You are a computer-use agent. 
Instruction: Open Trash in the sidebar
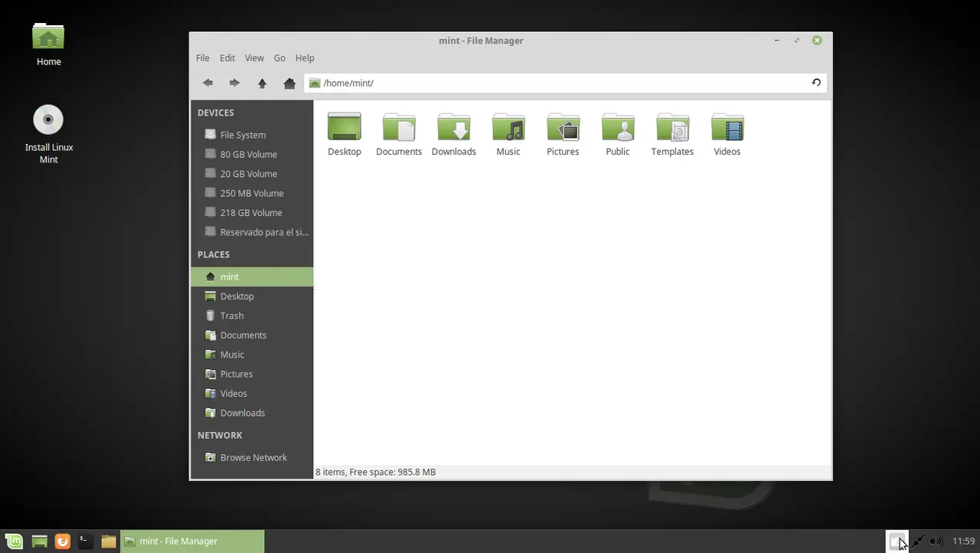tap(252, 316)
